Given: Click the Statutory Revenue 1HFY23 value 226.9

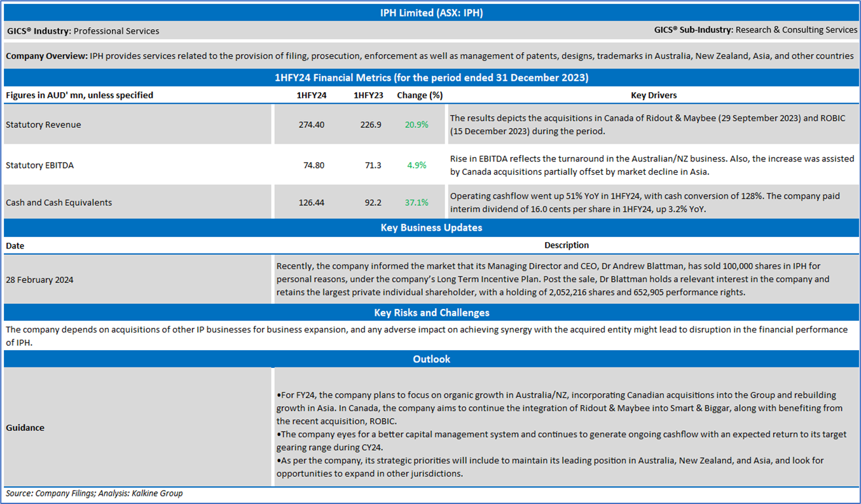Looking at the screenshot, I should pyautogui.click(x=371, y=125).
